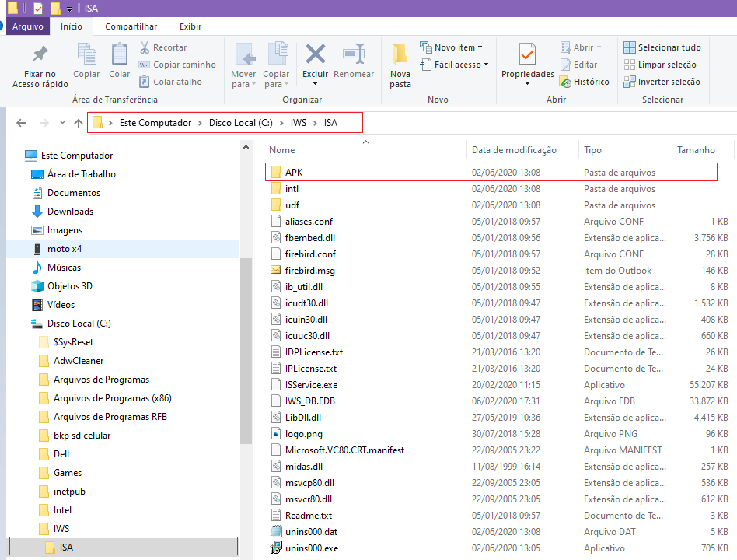Open the quick access toolbar customize arrow
Image resolution: width=737 pixels, height=560 pixels.
[x=69, y=9]
